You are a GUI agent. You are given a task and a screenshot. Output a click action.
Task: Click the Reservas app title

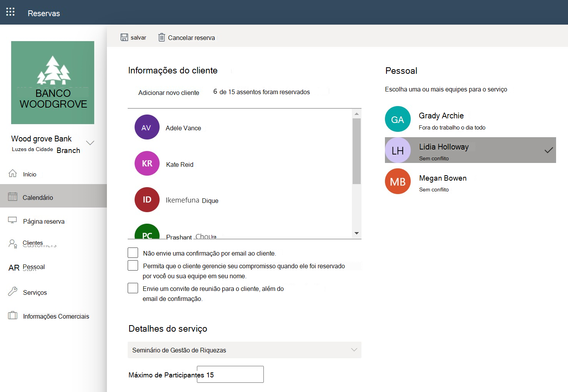[x=44, y=13]
